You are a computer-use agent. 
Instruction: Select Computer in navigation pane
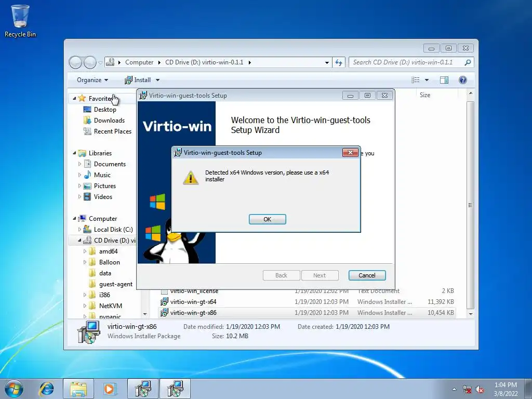pos(103,219)
